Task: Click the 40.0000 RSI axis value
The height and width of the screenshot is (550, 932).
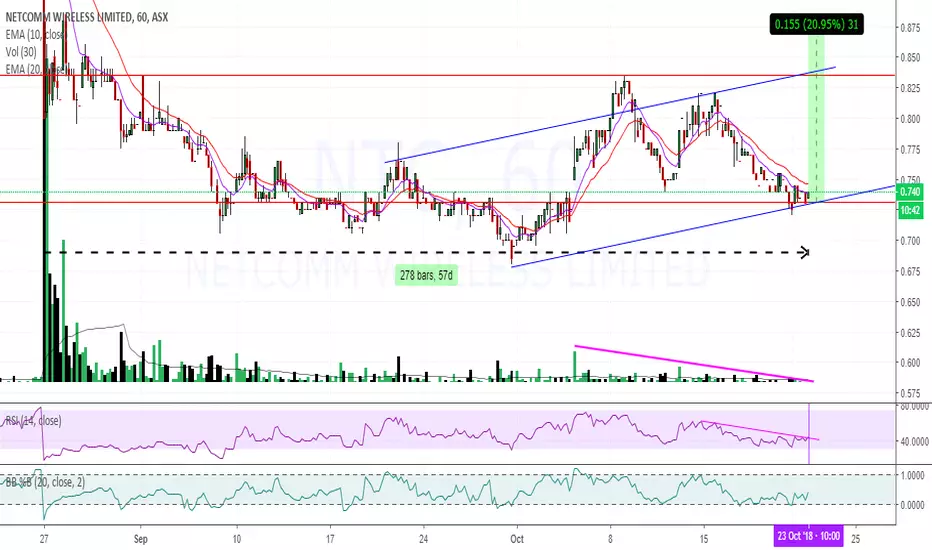Action: pos(914,441)
